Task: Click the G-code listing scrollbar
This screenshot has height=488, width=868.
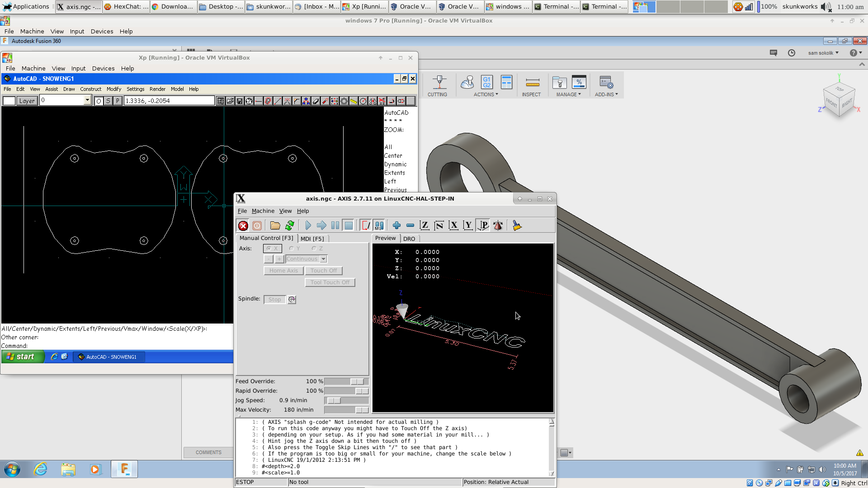Action: click(x=552, y=447)
